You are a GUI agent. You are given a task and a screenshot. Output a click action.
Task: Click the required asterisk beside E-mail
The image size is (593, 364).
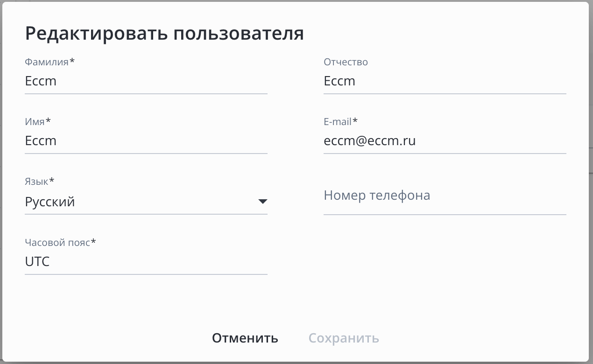click(355, 121)
